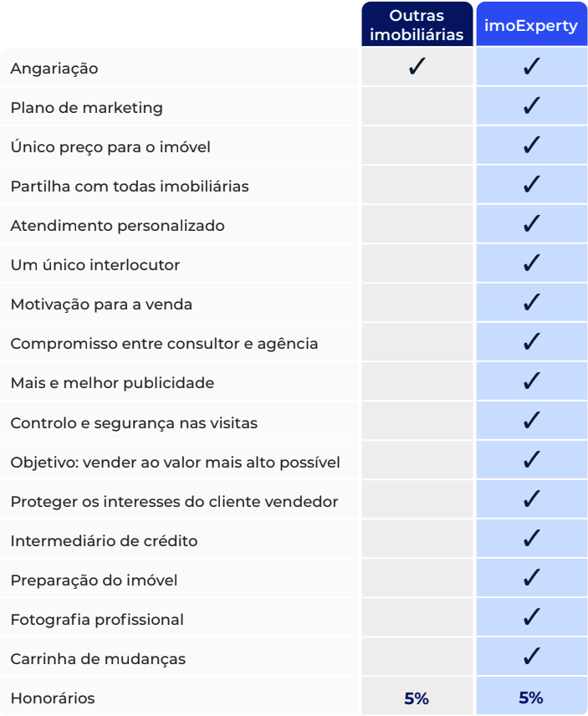This screenshot has height=716, width=588.
Task: Click the checkmark for Carrinha de mudanças
Action: (x=531, y=658)
